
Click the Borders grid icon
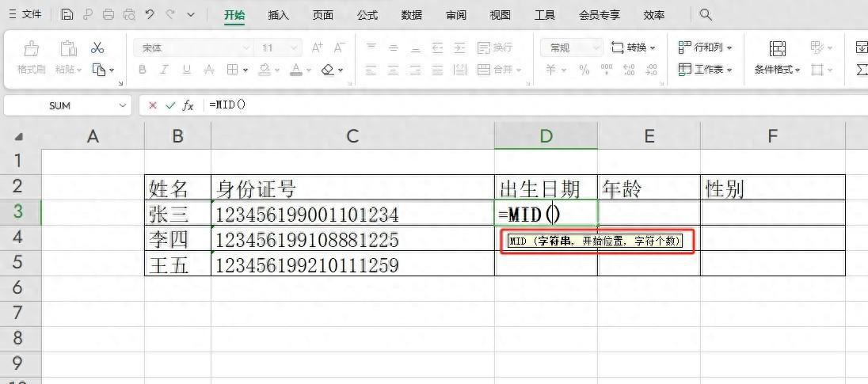pyautogui.click(x=233, y=70)
